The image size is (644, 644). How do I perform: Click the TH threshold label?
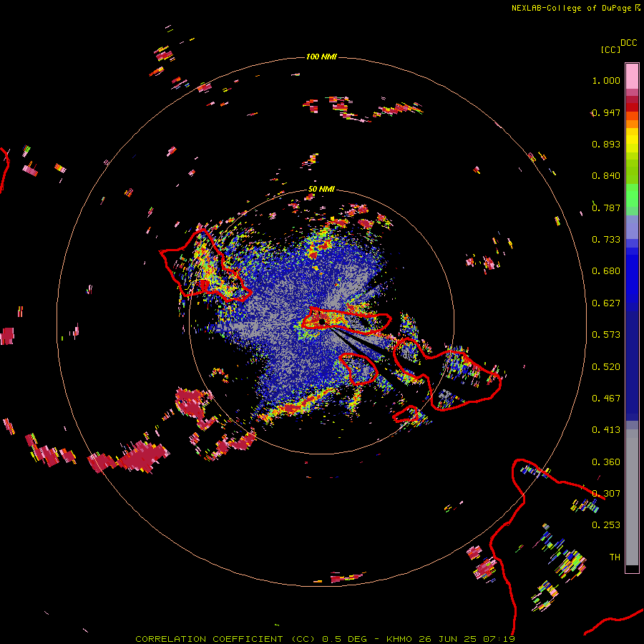pos(615,557)
